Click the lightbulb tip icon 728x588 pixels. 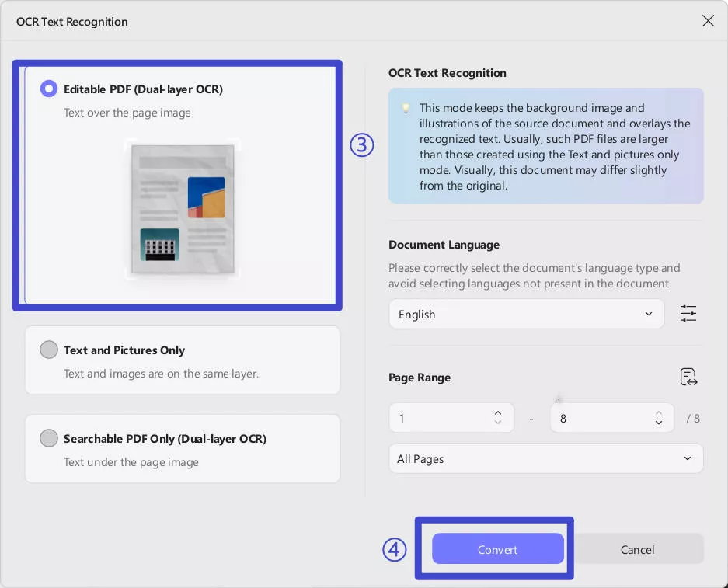point(406,109)
